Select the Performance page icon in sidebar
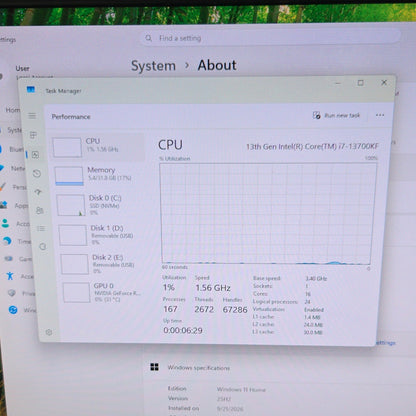The height and width of the screenshot is (416, 416). tap(35, 155)
